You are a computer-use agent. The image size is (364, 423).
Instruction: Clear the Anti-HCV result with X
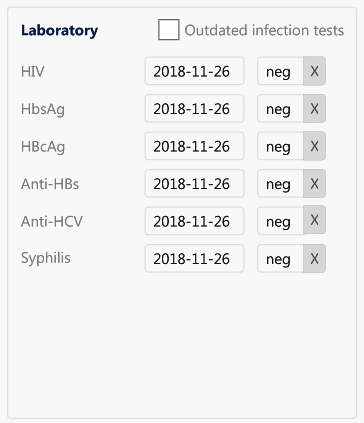click(314, 220)
